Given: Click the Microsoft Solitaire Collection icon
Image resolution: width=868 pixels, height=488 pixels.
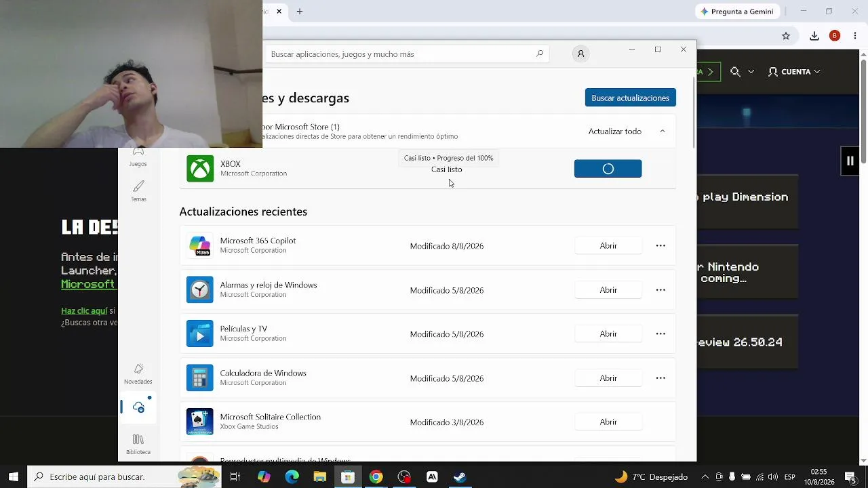Looking at the screenshot, I should coord(200,422).
